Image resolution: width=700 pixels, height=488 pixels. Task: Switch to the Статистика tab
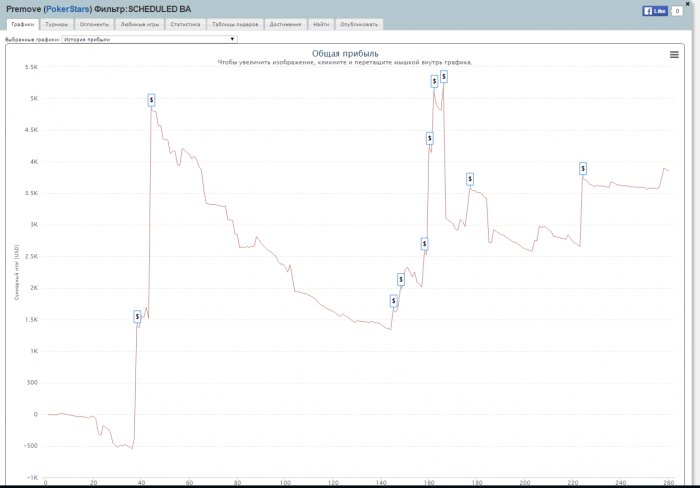[185, 25]
